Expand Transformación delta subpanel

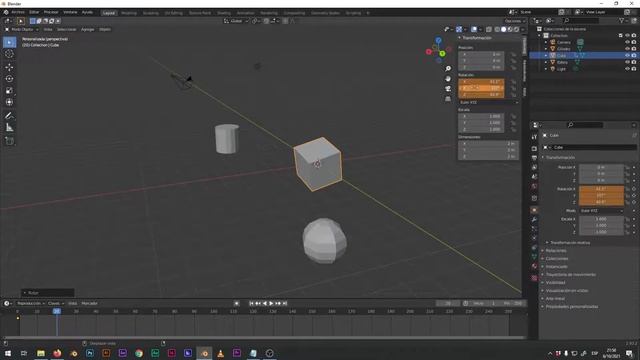coord(570,242)
